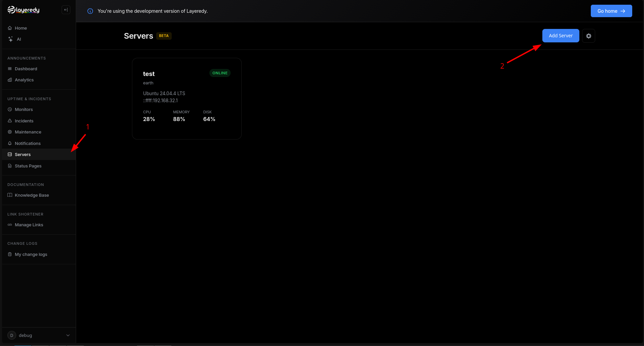The height and width of the screenshot is (346, 644).
Task: Click the Monitors clock icon
Action: point(10,109)
